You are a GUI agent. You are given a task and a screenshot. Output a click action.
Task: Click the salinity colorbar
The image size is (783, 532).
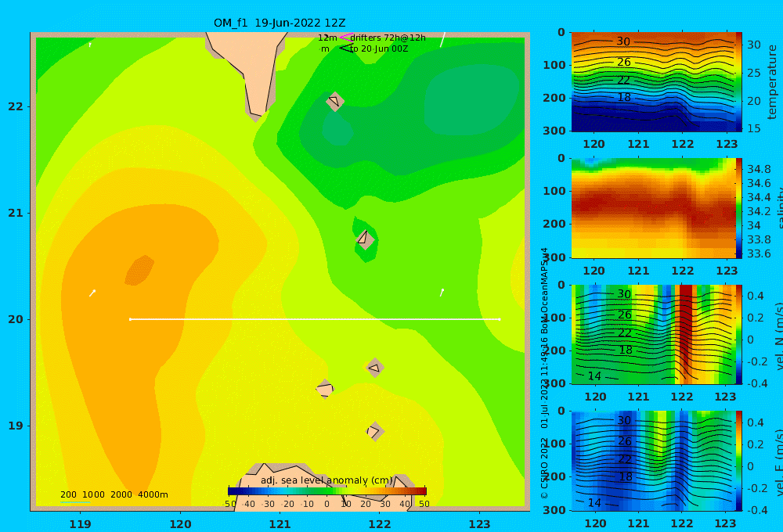tap(739, 208)
